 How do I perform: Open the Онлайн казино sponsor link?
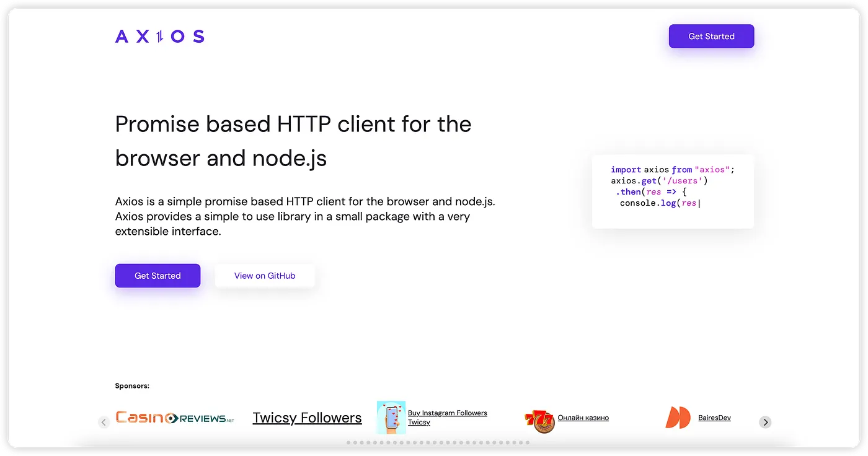(583, 418)
